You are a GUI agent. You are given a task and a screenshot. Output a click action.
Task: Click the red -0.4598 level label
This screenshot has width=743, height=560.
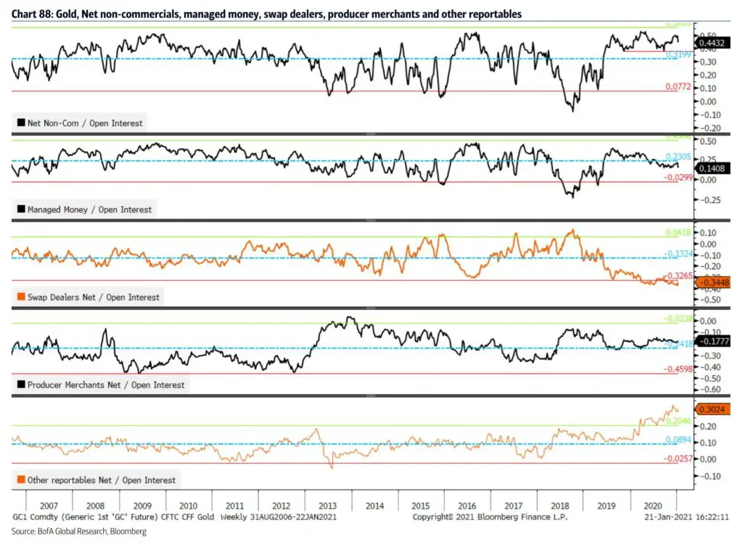[678, 368]
